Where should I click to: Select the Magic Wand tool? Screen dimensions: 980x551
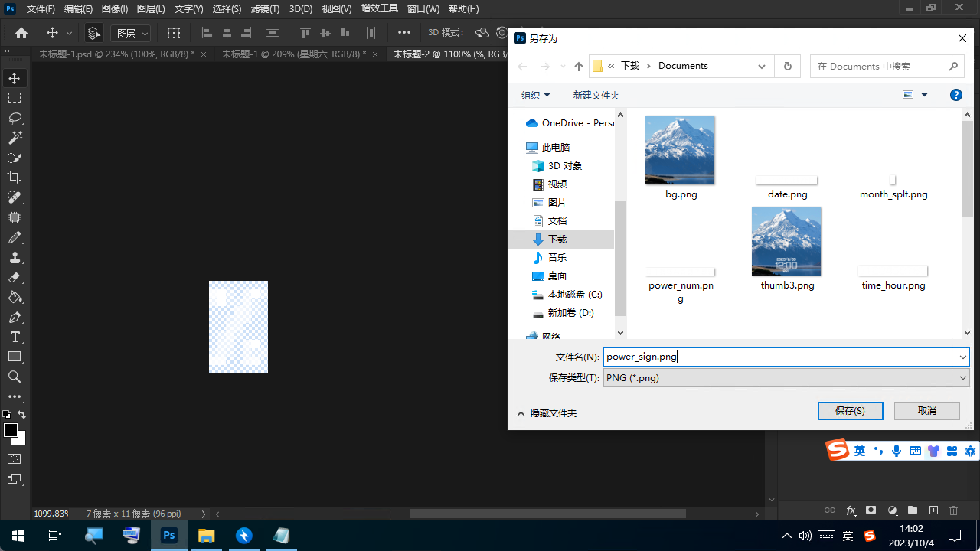(x=15, y=138)
